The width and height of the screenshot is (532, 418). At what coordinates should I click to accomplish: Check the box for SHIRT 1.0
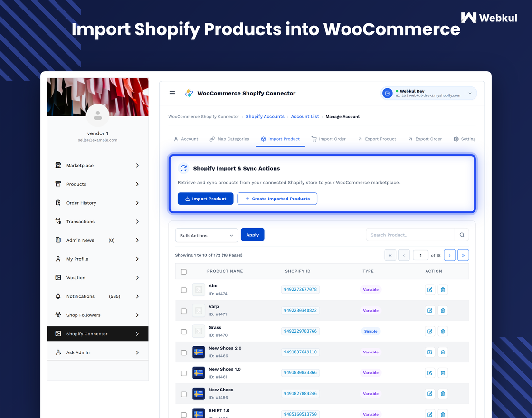[184, 415]
